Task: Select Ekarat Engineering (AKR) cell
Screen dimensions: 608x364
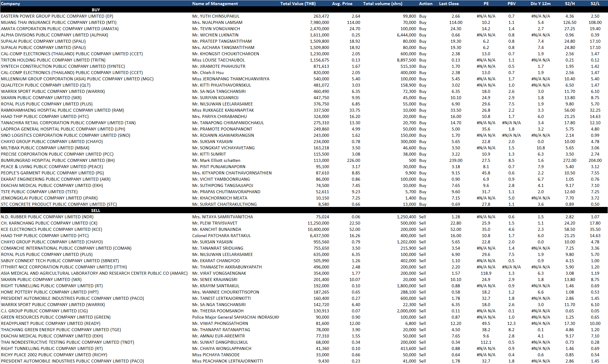Action: [x=56, y=179]
